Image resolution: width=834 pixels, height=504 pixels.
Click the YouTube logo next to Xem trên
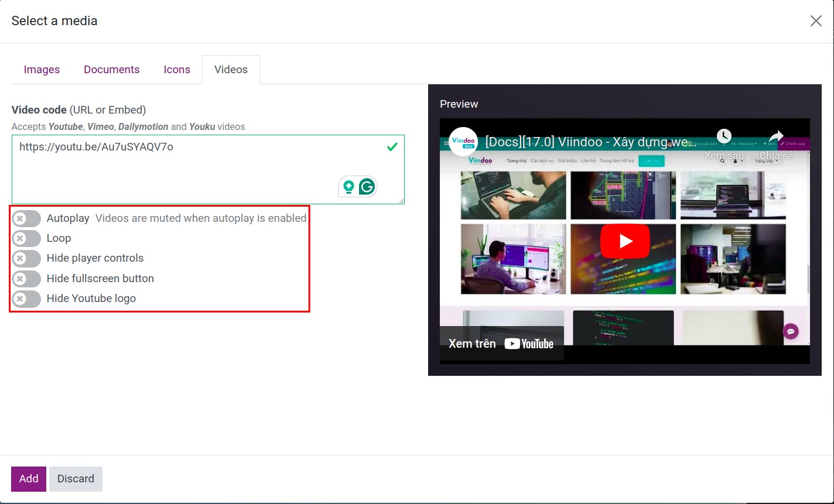click(x=530, y=344)
